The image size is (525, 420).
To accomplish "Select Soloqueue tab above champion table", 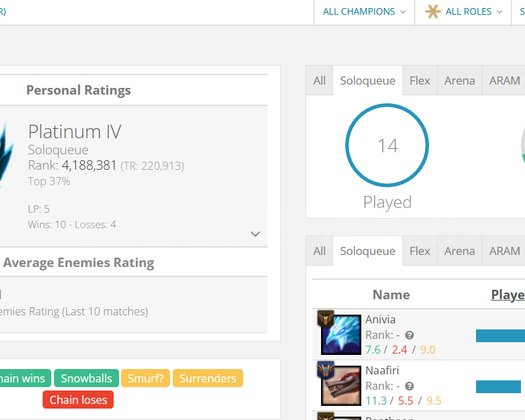I will [368, 251].
